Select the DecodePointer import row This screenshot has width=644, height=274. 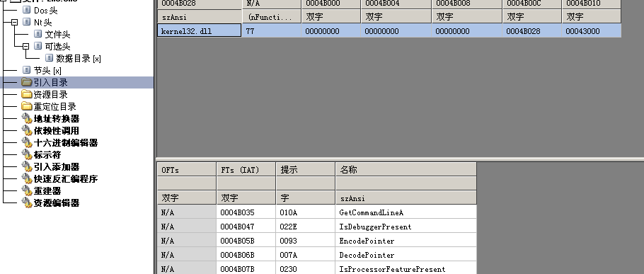tap(316, 255)
